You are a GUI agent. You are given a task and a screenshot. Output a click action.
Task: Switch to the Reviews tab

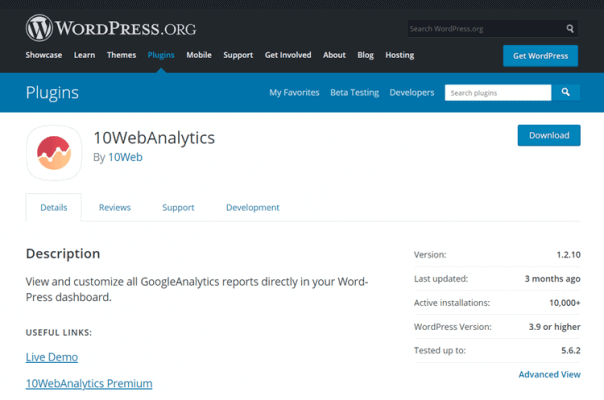tap(114, 208)
